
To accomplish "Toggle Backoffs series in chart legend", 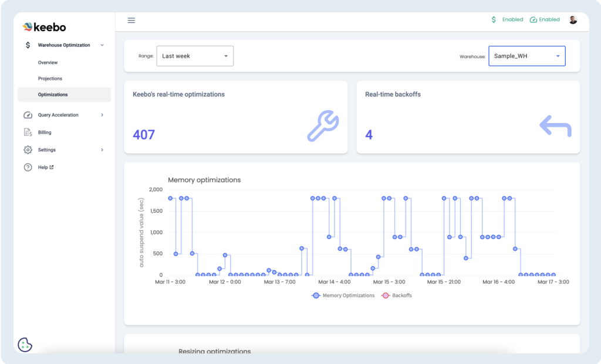I will point(397,295).
